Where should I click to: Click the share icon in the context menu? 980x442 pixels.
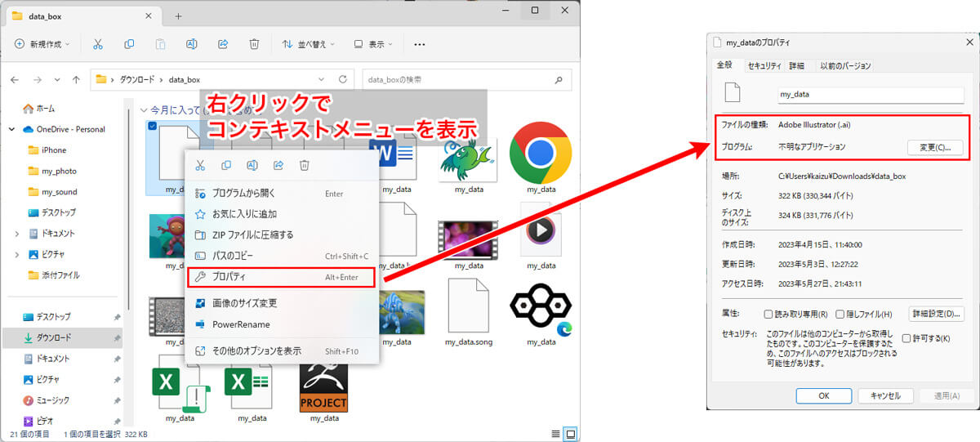point(278,165)
